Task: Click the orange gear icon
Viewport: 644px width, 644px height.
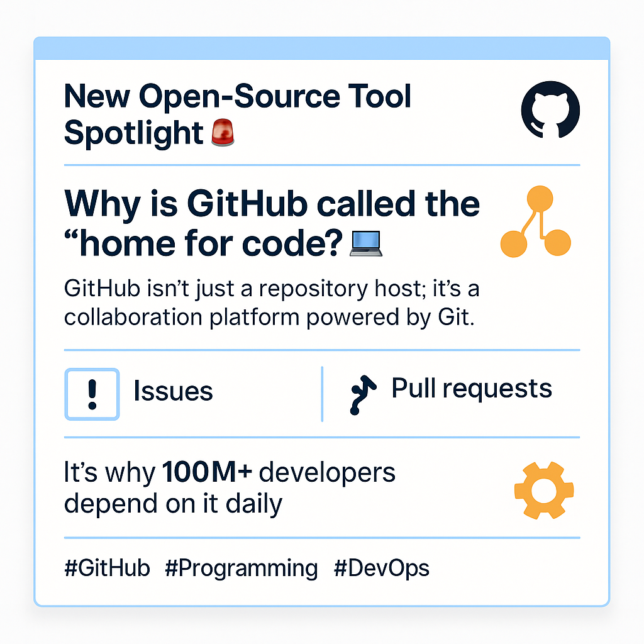Action: [x=543, y=491]
